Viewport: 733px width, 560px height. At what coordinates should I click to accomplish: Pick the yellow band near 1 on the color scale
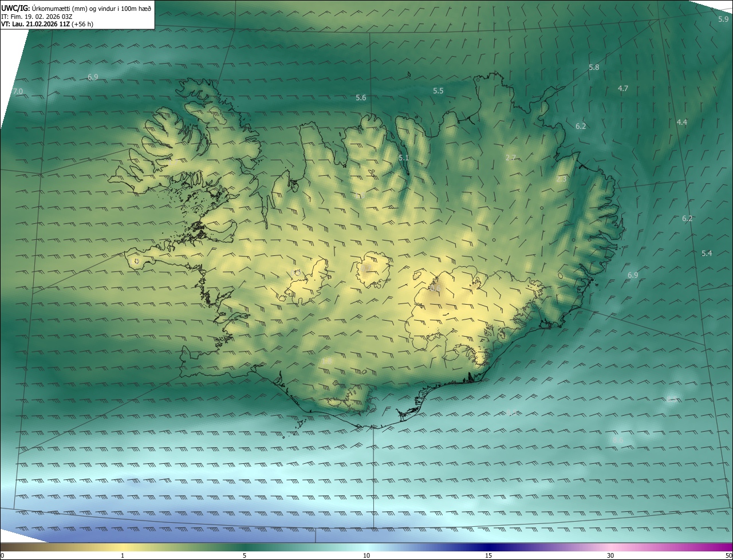click(123, 547)
